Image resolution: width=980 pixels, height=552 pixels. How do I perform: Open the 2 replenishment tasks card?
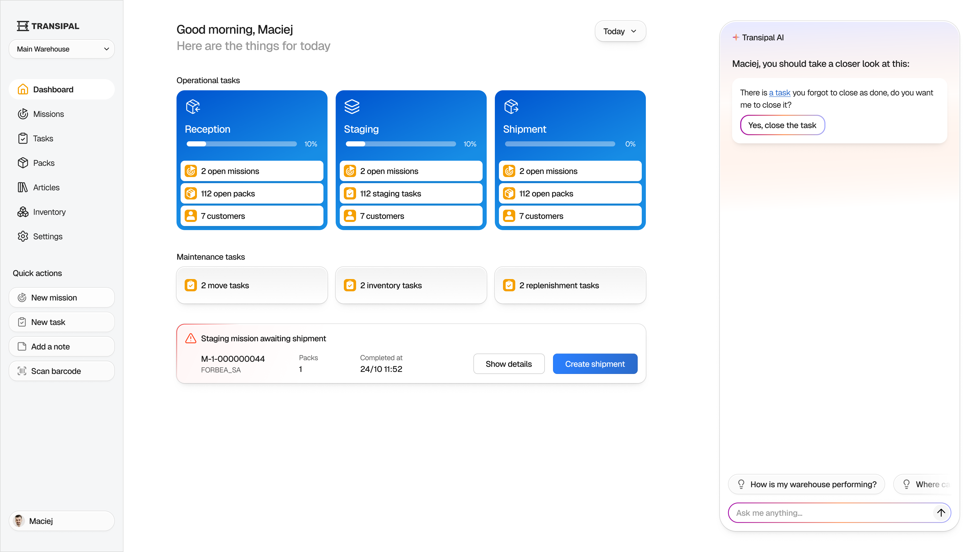point(570,285)
